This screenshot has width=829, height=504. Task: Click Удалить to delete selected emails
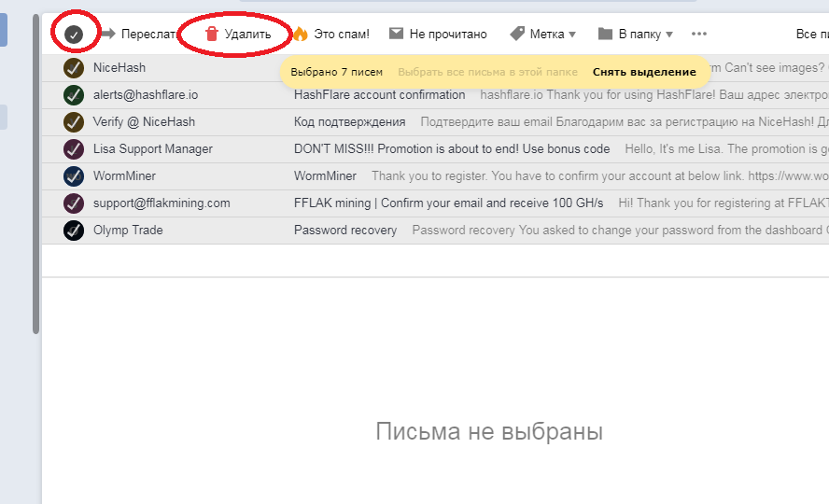(247, 35)
